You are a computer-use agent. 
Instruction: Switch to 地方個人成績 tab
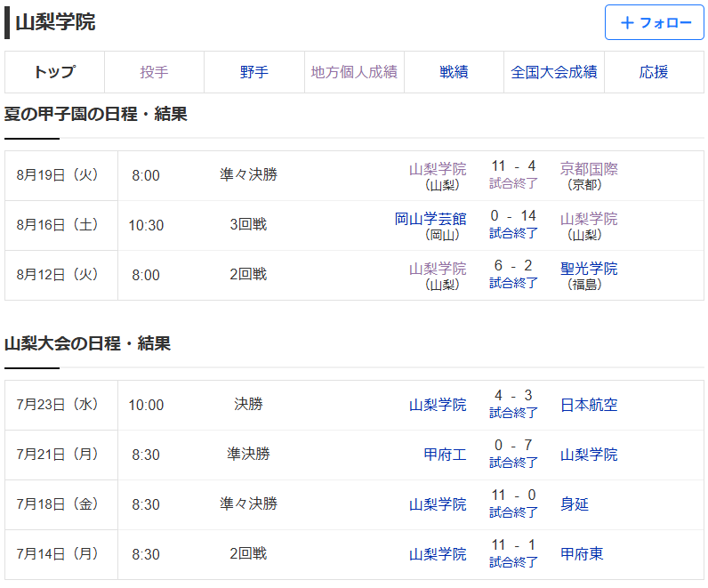pyautogui.click(x=354, y=72)
